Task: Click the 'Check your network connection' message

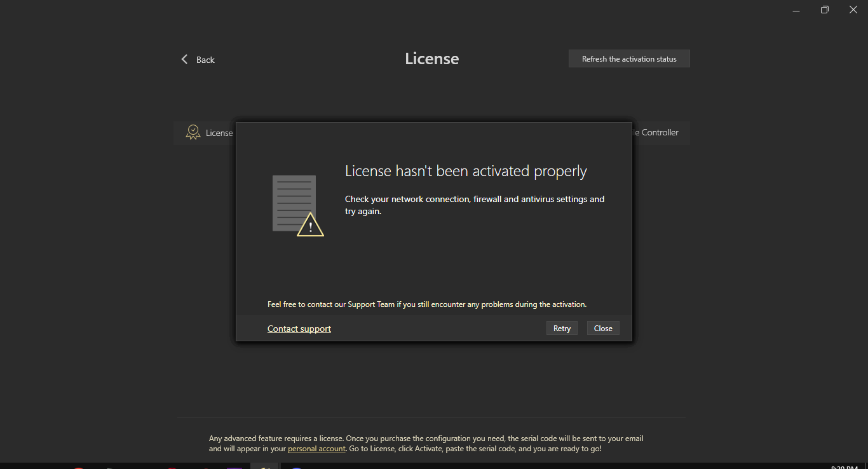Action: pos(474,205)
